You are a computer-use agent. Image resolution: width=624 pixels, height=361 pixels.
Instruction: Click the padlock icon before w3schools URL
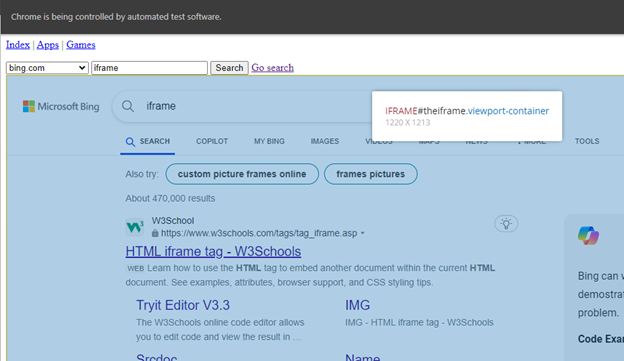(155, 233)
